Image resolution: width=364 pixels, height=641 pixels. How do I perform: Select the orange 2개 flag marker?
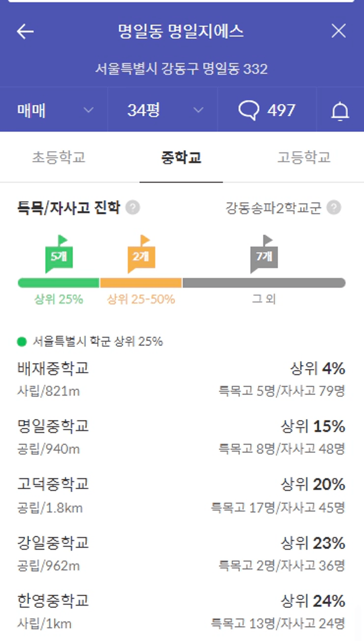point(141,254)
